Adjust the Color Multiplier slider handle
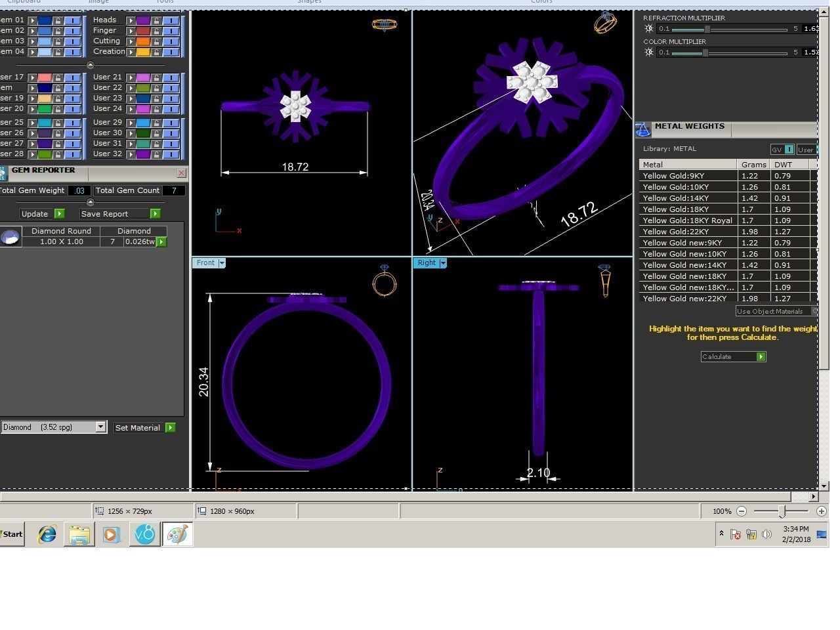Viewport: 840px width, 630px height. pyautogui.click(x=705, y=52)
